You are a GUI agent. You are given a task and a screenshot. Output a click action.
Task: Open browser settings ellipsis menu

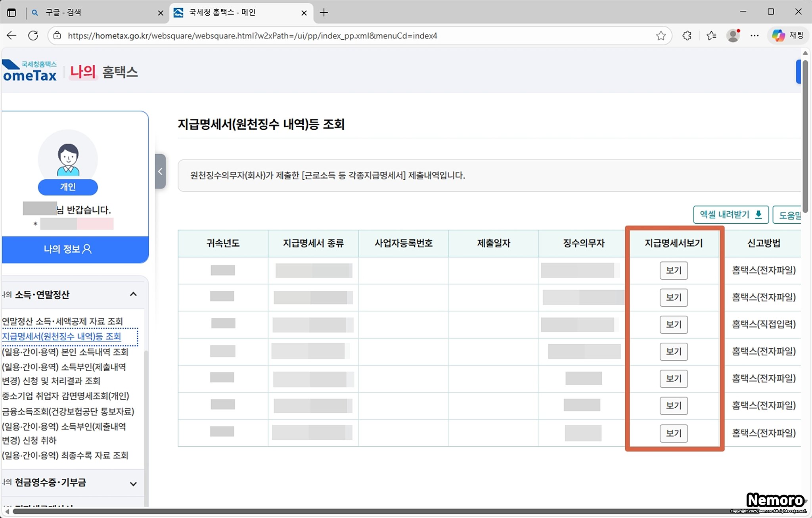click(755, 36)
